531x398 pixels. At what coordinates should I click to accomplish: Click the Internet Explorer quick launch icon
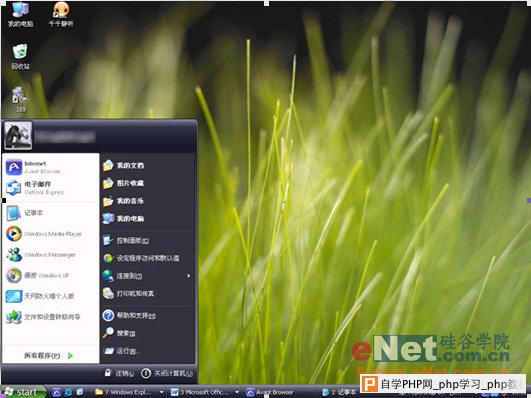click(68, 392)
